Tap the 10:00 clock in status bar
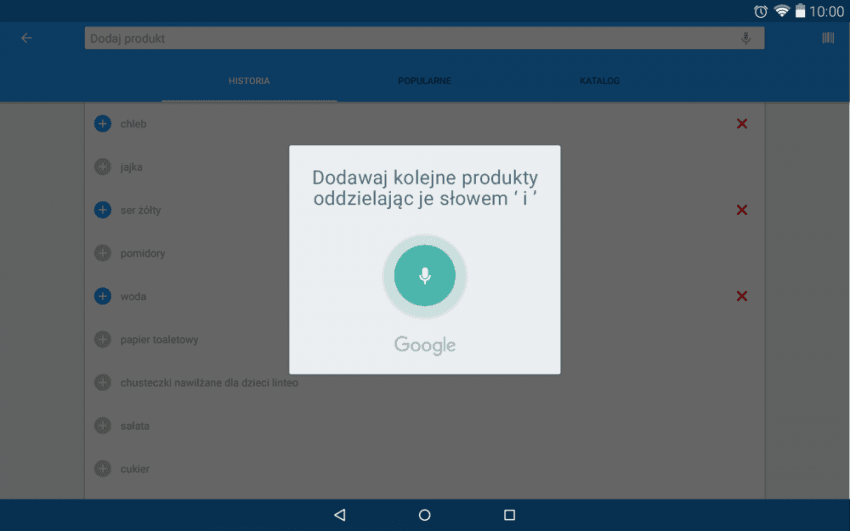 coord(827,11)
